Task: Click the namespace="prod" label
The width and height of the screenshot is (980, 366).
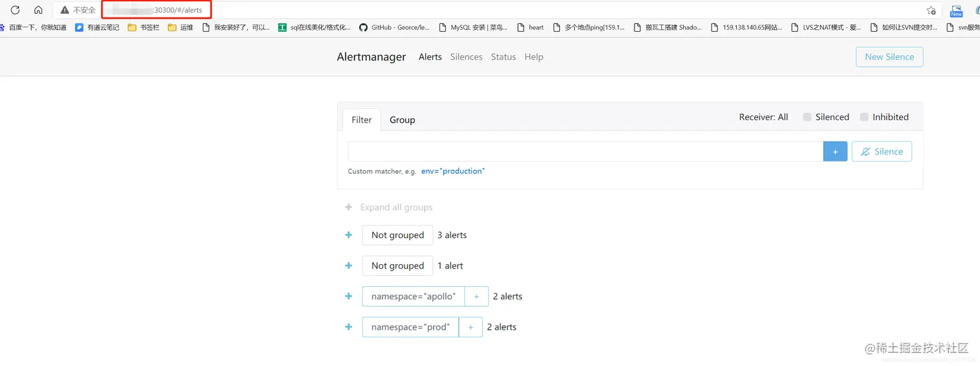Action: pos(410,327)
